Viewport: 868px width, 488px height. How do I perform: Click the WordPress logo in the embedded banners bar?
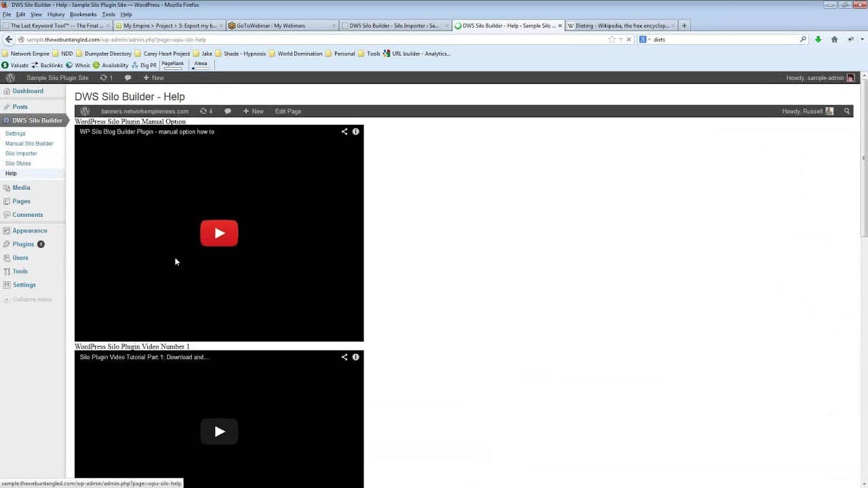85,111
